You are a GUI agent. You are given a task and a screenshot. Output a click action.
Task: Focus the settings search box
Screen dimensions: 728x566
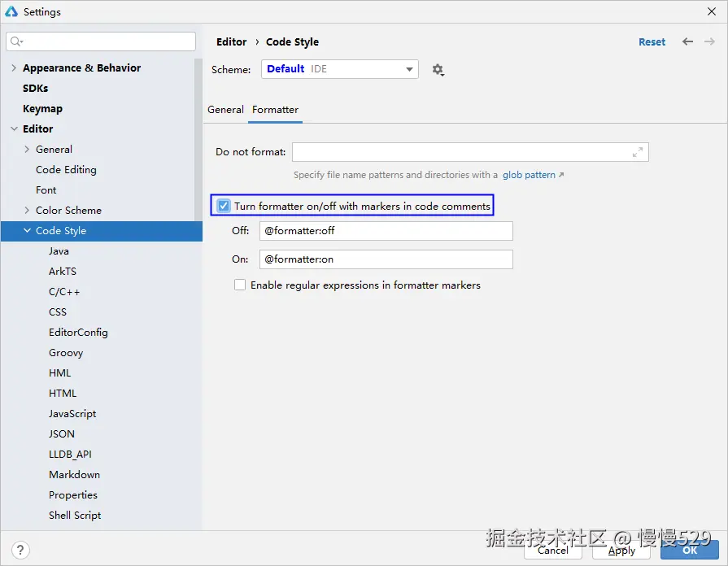[101, 41]
